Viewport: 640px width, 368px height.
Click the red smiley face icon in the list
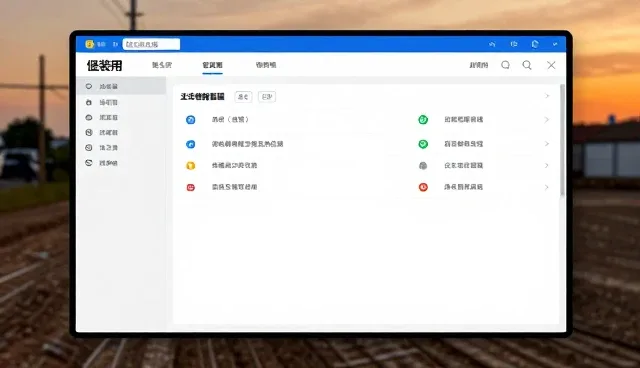point(191,187)
